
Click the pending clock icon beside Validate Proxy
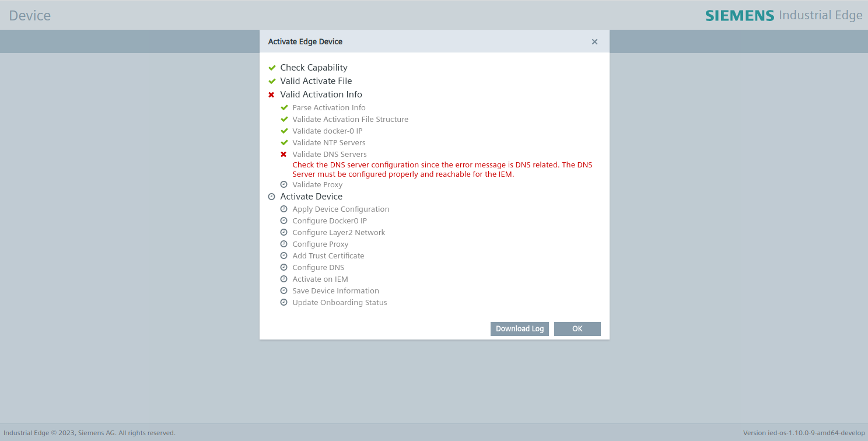coord(284,184)
